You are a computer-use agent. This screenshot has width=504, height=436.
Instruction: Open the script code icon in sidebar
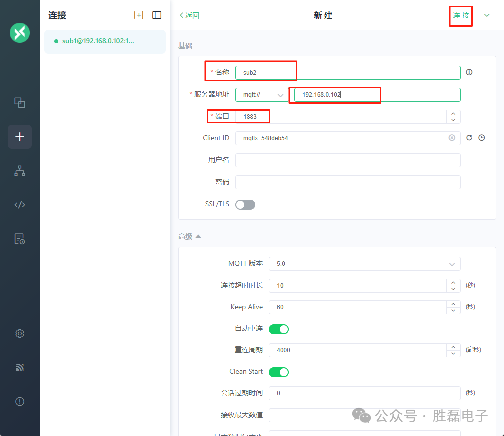pyautogui.click(x=20, y=205)
